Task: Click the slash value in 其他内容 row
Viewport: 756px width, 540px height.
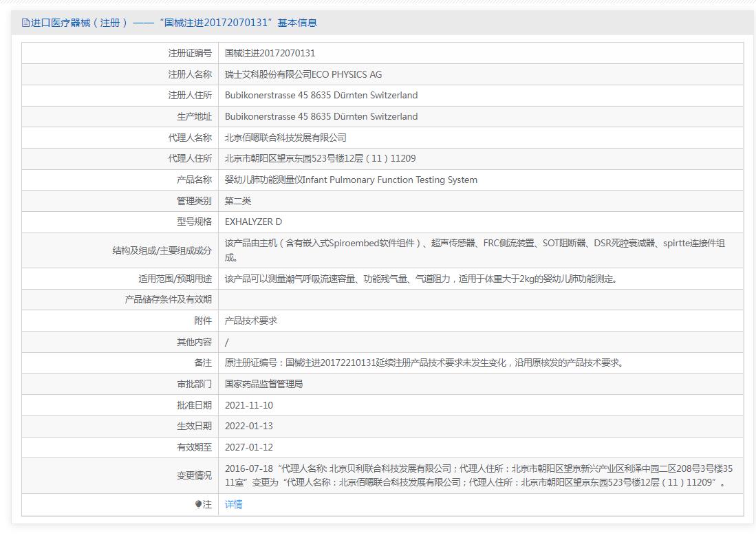Action: 226,343
